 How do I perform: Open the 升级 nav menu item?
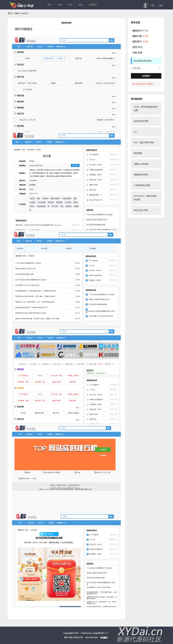pos(70,5)
